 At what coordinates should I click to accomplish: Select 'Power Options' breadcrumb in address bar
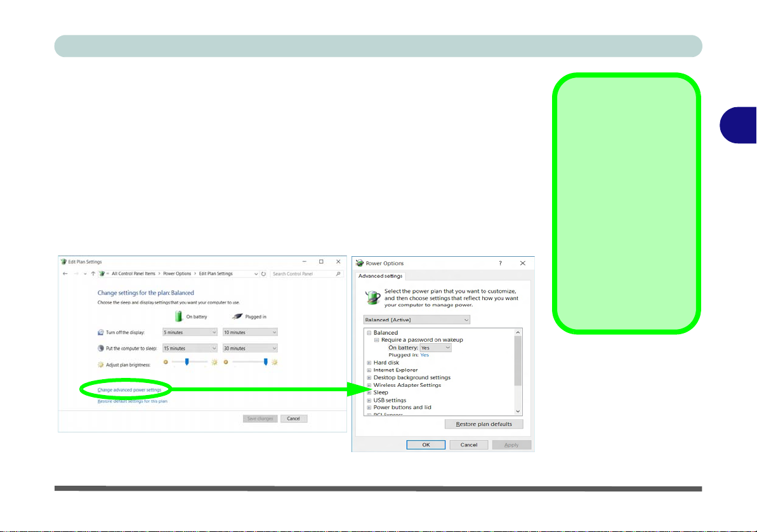[176, 273]
